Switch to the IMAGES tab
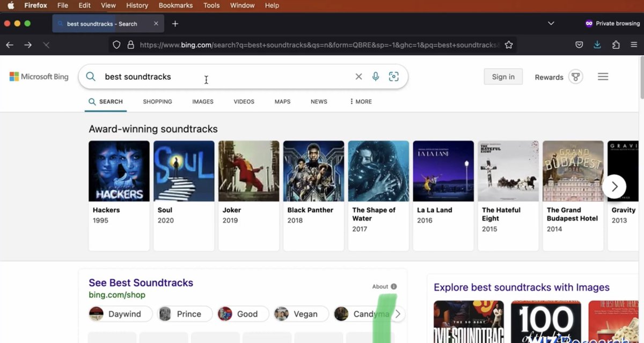The height and width of the screenshot is (343, 644). click(203, 101)
